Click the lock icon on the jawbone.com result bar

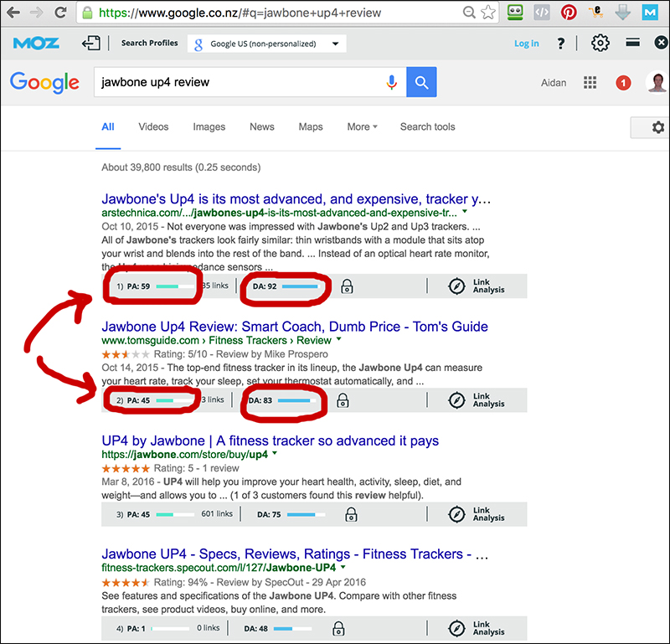point(351,514)
